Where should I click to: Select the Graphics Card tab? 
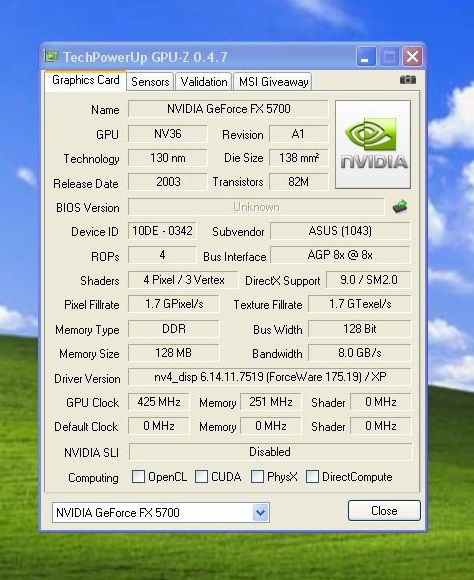[86, 80]
